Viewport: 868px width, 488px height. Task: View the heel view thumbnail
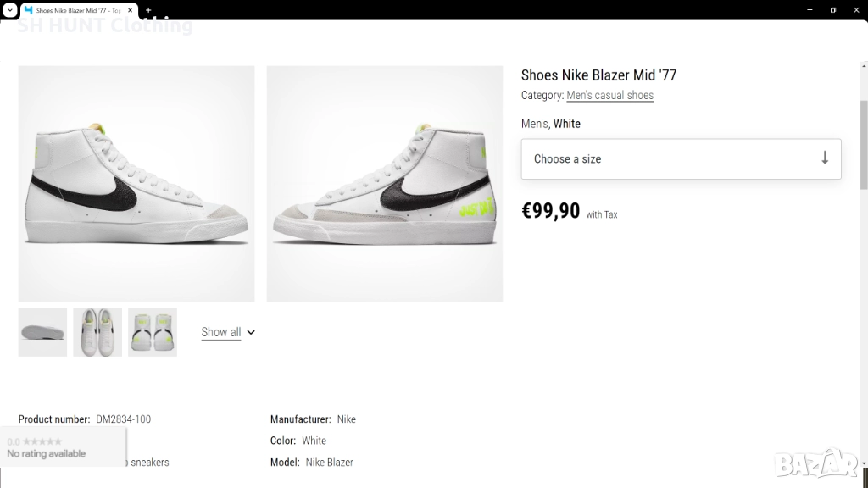click(x=153, y=332)
